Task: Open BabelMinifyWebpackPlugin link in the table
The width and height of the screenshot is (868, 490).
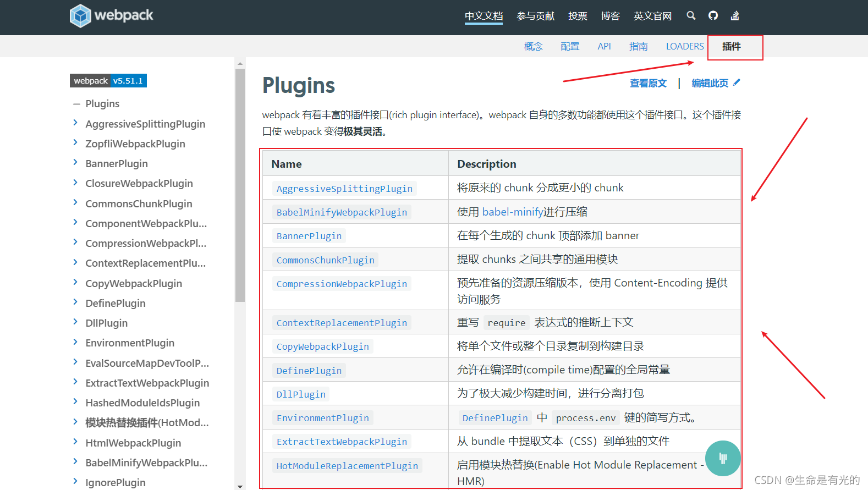Action: 342,212
